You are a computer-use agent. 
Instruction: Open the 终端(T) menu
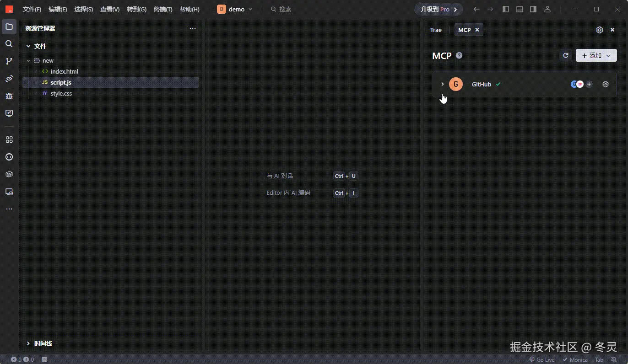pyautogui.click(x=163, y=9)
